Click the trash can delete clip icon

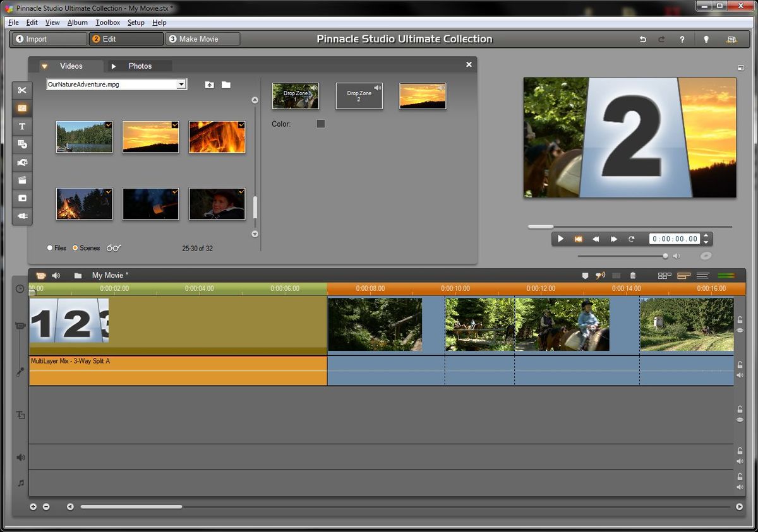click(x=633, y=276)
